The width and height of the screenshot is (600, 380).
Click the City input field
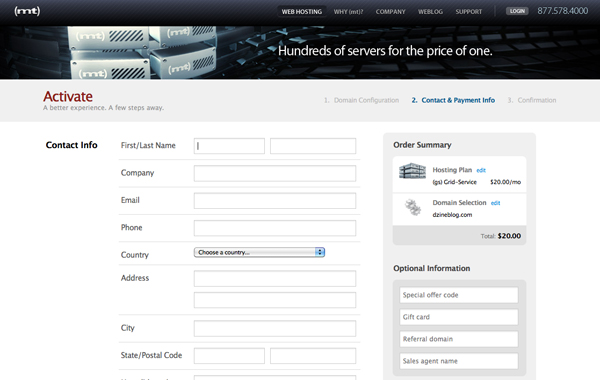pyautogui.click(x=275, y=328)
